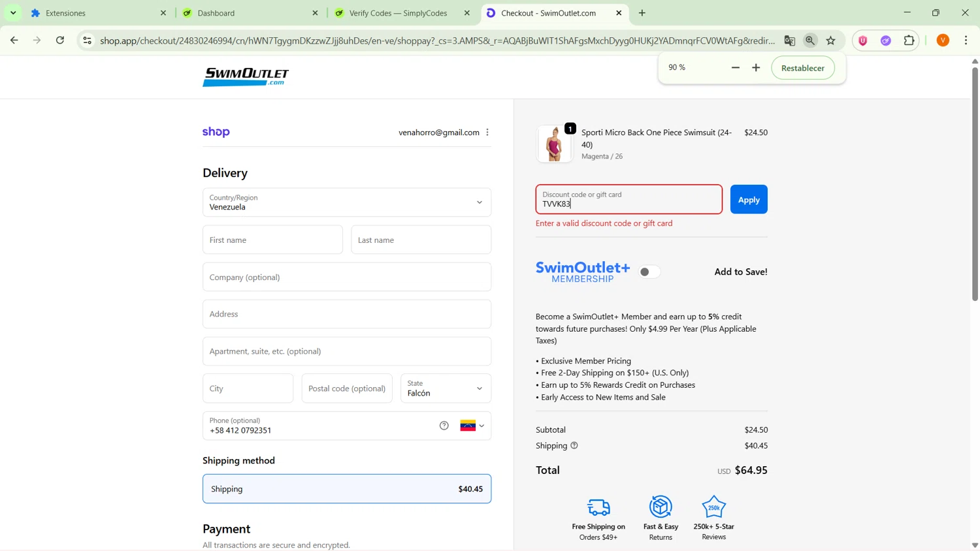Screen dimensions: 980x551
Task: Expand the State dropdown showing Falcón
Action: point(446,388)
